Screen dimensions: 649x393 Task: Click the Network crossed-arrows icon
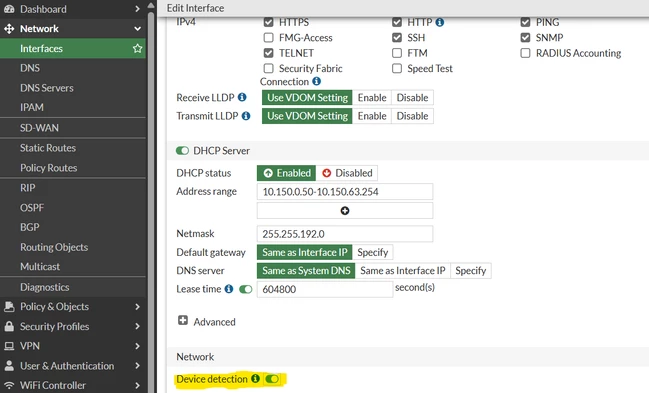(x=9, y=29)
